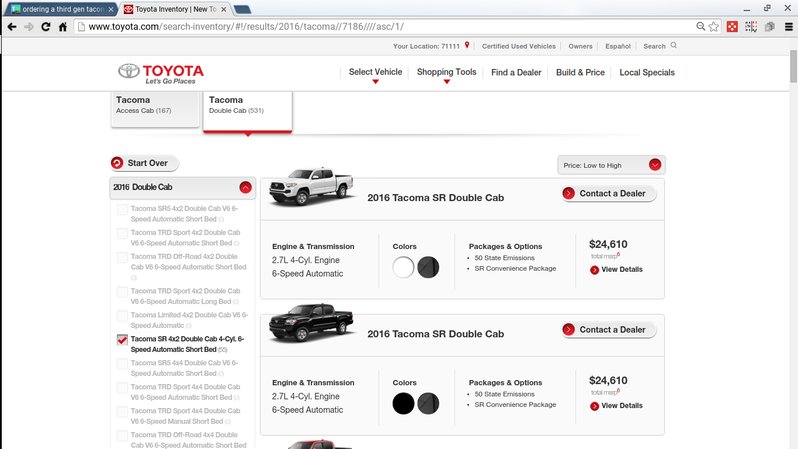Image resolution: width=798 pixels, height=449 pixels.
Task: Reload the page with the refresh icon
Action: click(x=45, y=26)
